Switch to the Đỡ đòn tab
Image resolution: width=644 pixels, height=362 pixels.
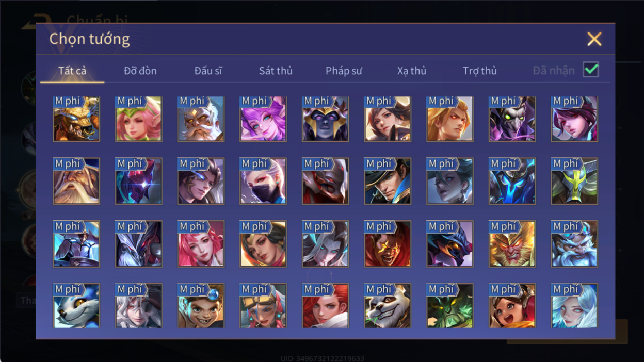coord(140,71)
